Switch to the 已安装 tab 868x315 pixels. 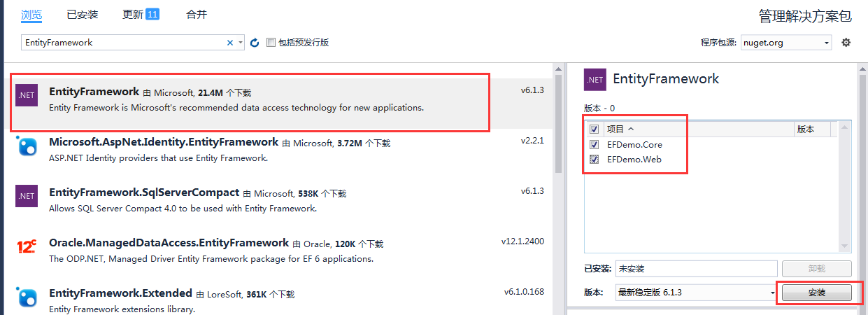(83, 14)
